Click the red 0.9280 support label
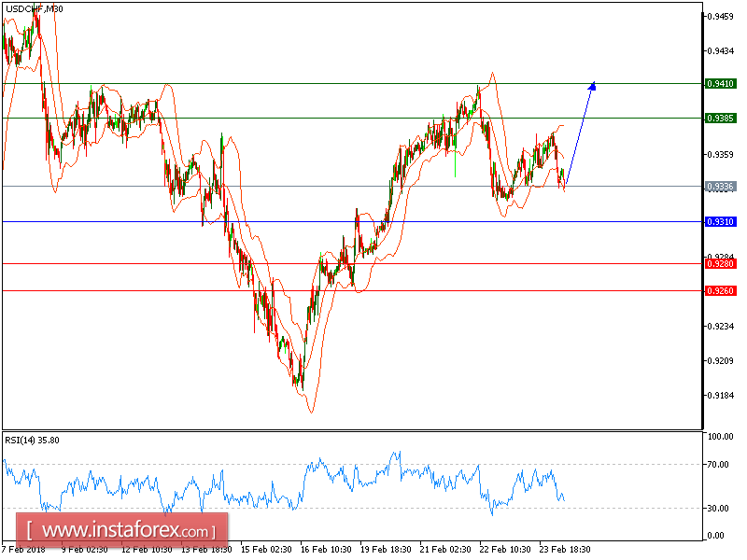 pos(721,264)
